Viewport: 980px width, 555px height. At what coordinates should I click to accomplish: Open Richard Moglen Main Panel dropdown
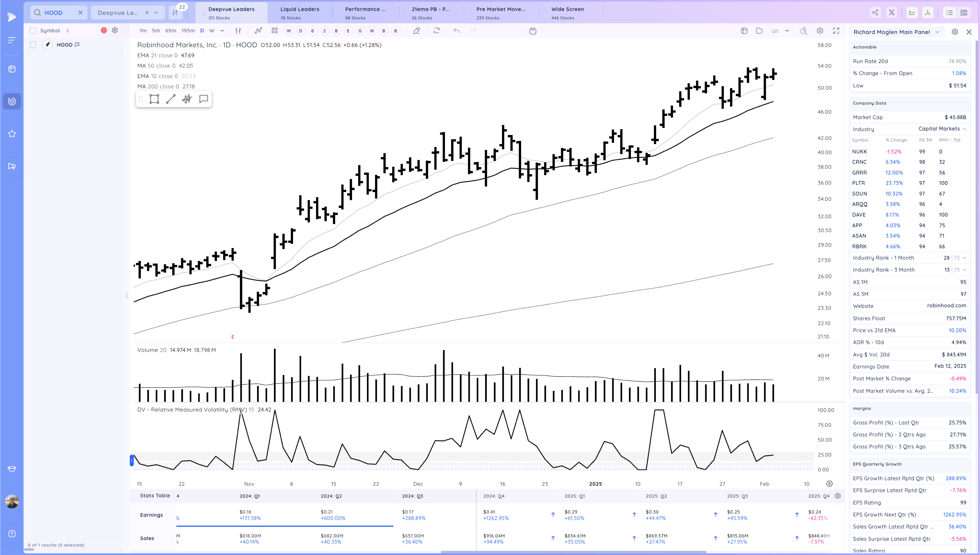(937, 32)
